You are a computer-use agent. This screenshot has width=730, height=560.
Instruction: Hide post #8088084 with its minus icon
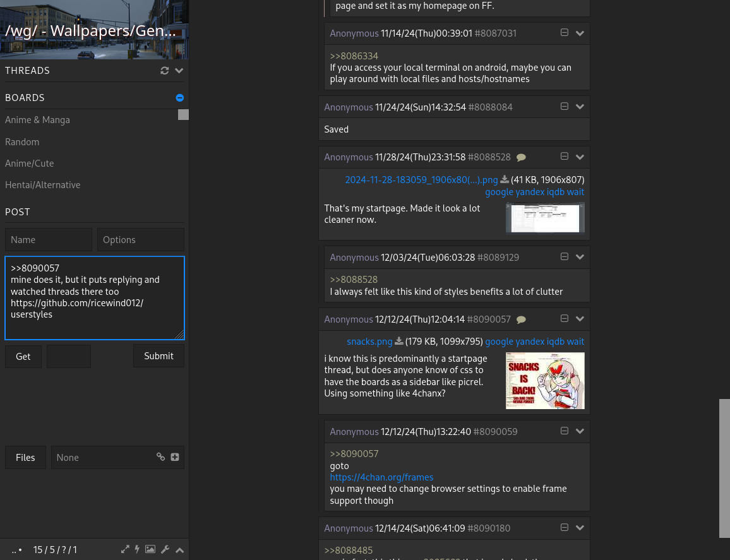click(x=565, y=106)
